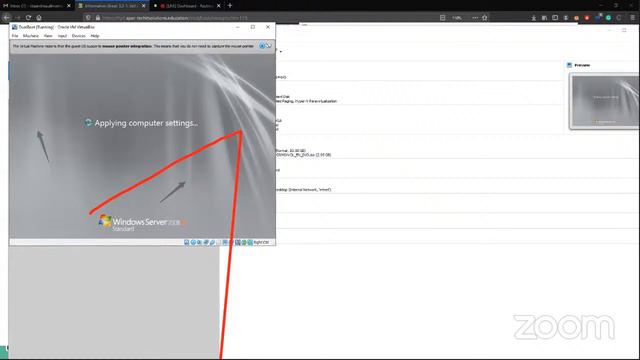
Task: Click the hard disk activity icon in VM status bar
Action: tap(187, 242)
